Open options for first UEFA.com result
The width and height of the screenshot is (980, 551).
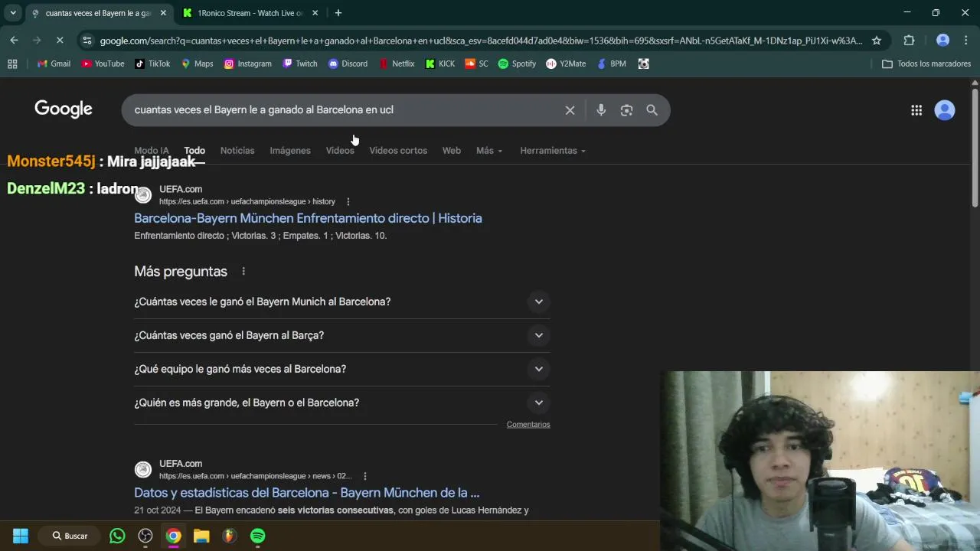[x=348, y=201]
